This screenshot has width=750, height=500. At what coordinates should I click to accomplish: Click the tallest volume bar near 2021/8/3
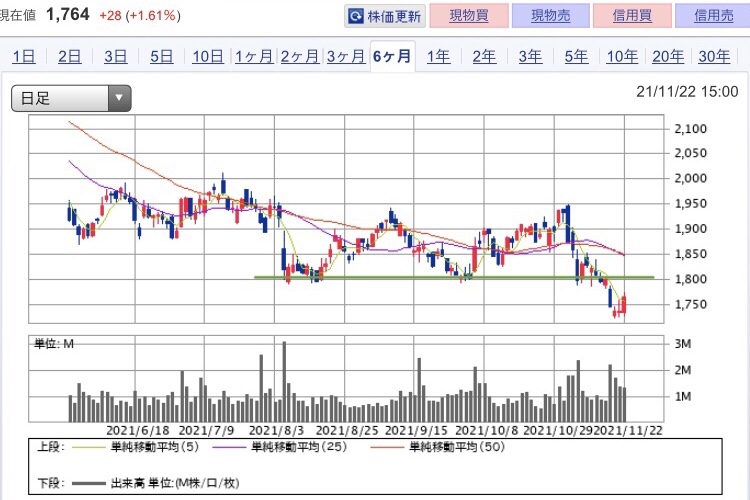tap(284, 381)
